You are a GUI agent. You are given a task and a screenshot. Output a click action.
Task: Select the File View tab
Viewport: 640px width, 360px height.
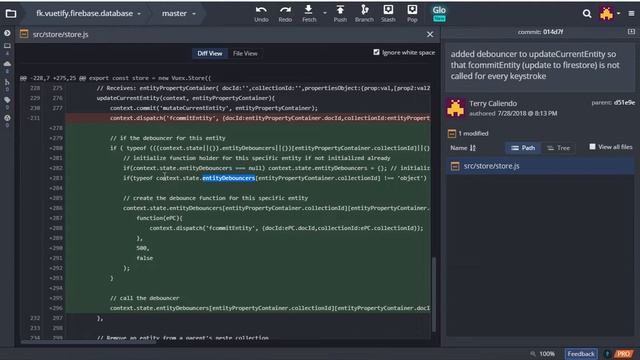(x=245, y=53)
